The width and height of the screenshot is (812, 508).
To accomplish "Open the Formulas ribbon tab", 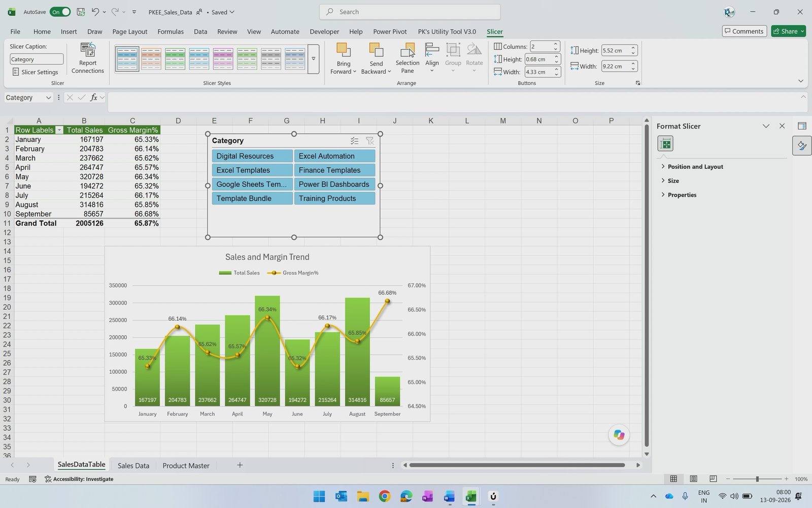I will pos(171,31).
